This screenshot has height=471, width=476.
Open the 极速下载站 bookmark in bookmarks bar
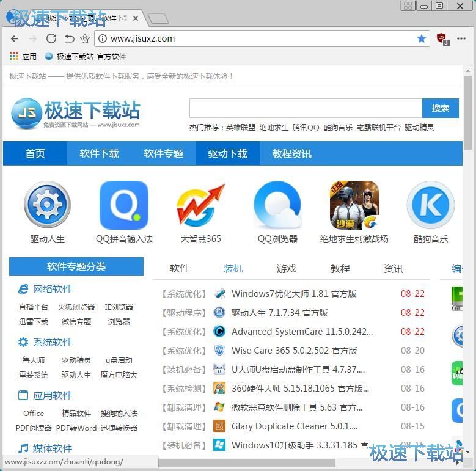pyautogui.click(x=86, y=56)
